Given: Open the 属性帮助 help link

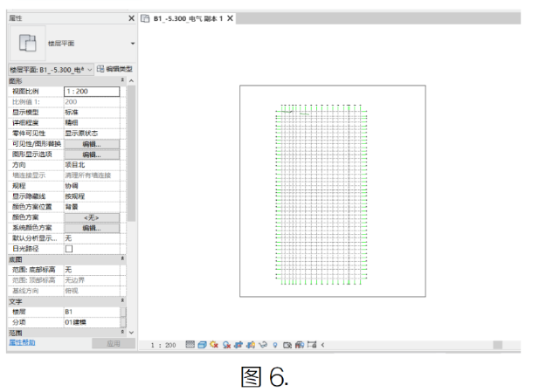Looking at the screenshot, I should point(22,342).
